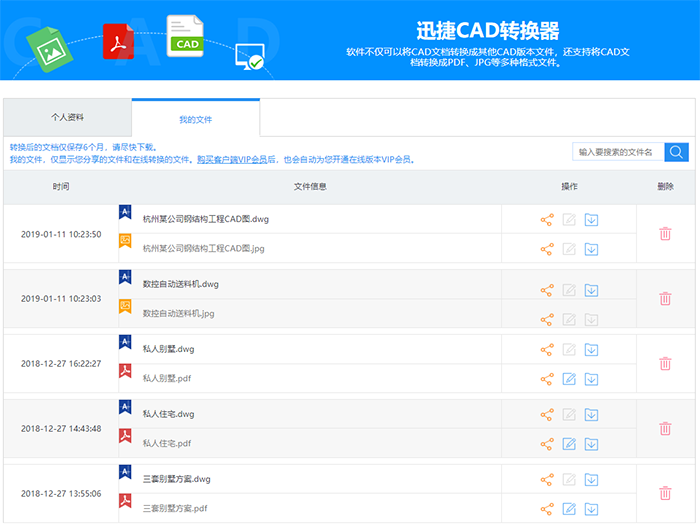Open file 数控自动送料机.jpg

click(x=179, y=314)
